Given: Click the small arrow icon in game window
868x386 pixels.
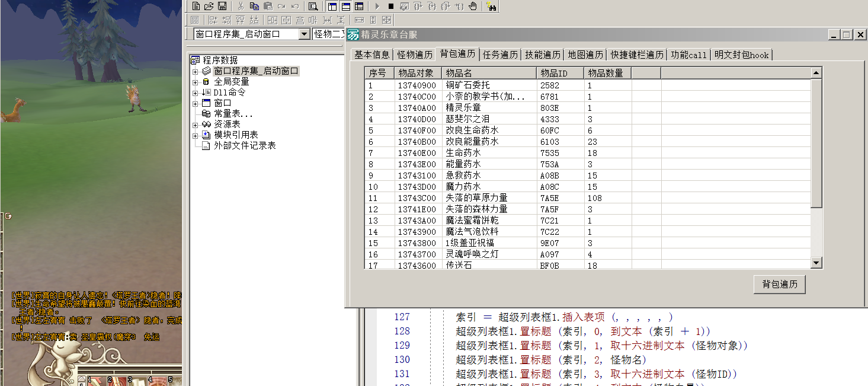Looking at the screenshot, I should [8, 216].
